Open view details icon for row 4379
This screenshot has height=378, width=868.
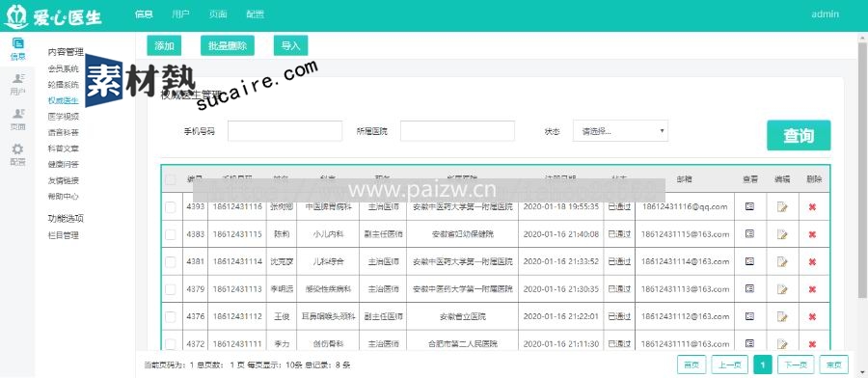[x=749, y=289]
